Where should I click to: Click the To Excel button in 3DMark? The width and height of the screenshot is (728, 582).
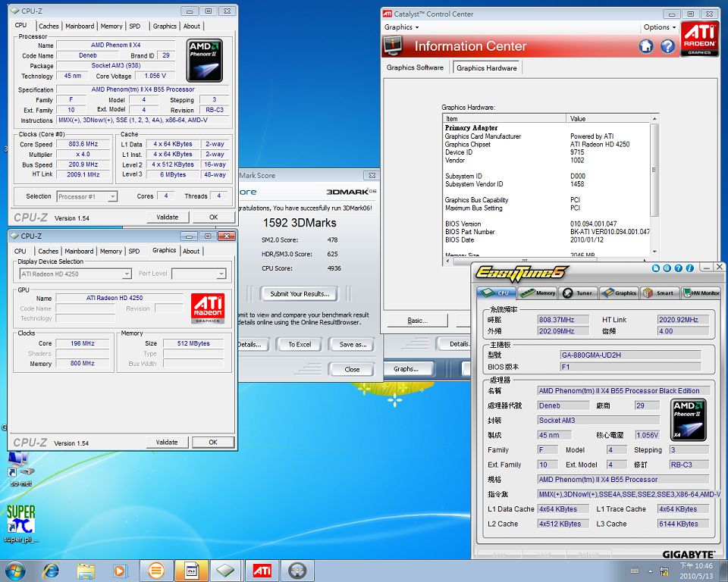coord(300,344)
